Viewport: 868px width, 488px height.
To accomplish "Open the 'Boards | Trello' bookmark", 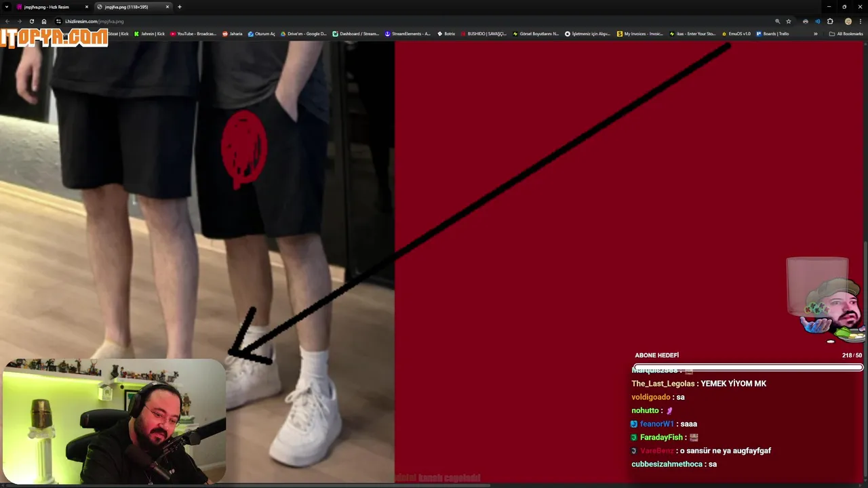I will tap(772, 33).
